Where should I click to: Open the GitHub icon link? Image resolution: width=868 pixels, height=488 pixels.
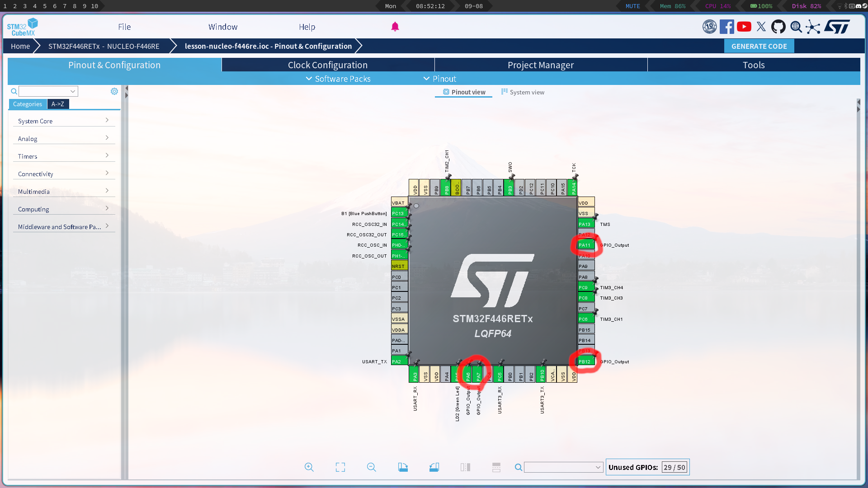coord(778,27)
